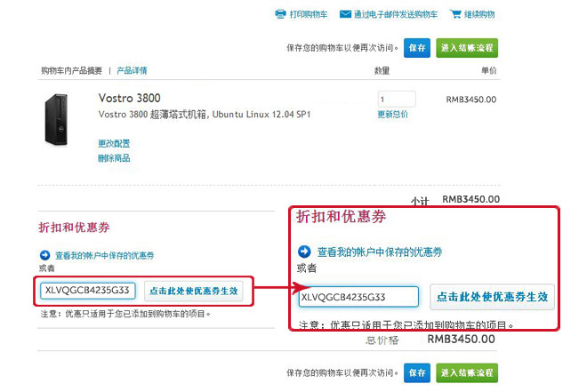Click the 数量 column header
This screenshot has height=392, width=587.
click(382, 70)
